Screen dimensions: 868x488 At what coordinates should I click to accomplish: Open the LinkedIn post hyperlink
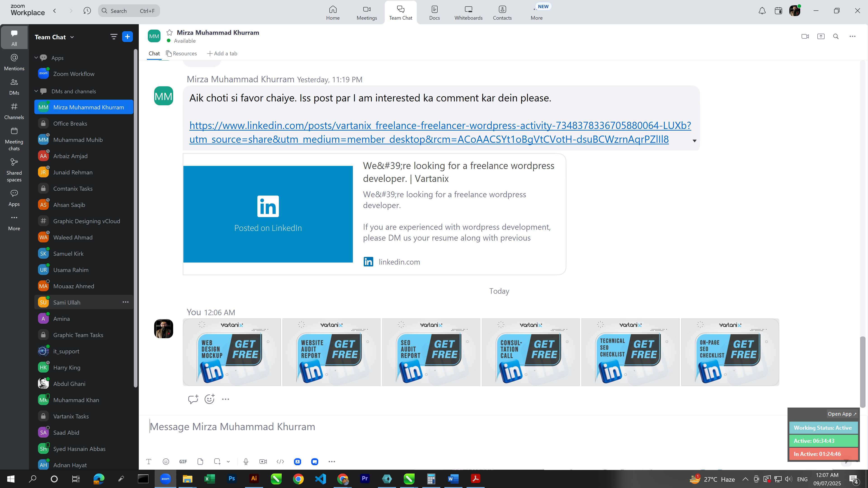click(x=440, y=132)
